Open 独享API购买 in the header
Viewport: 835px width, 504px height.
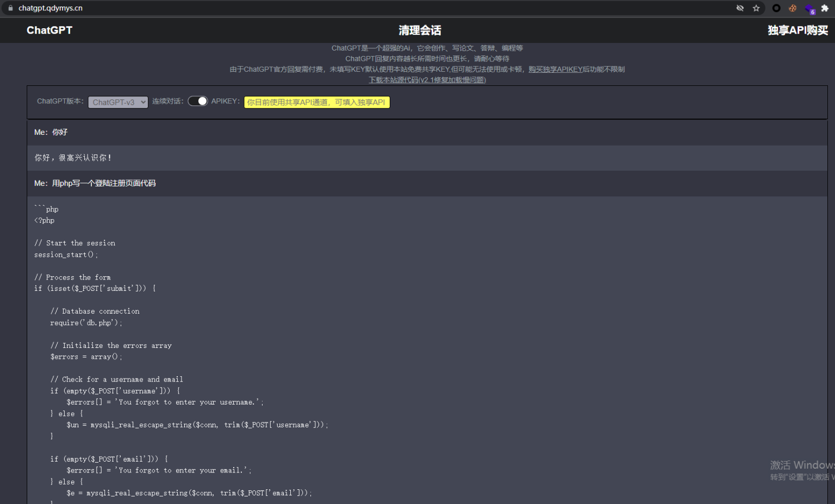coord(797,30)
